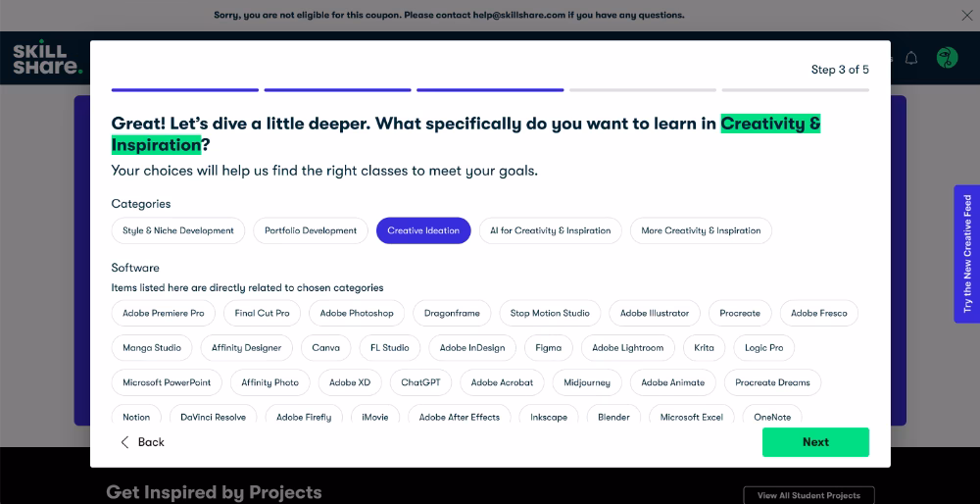Toggle the DaVinci Resolve chip

coord(213,415)
